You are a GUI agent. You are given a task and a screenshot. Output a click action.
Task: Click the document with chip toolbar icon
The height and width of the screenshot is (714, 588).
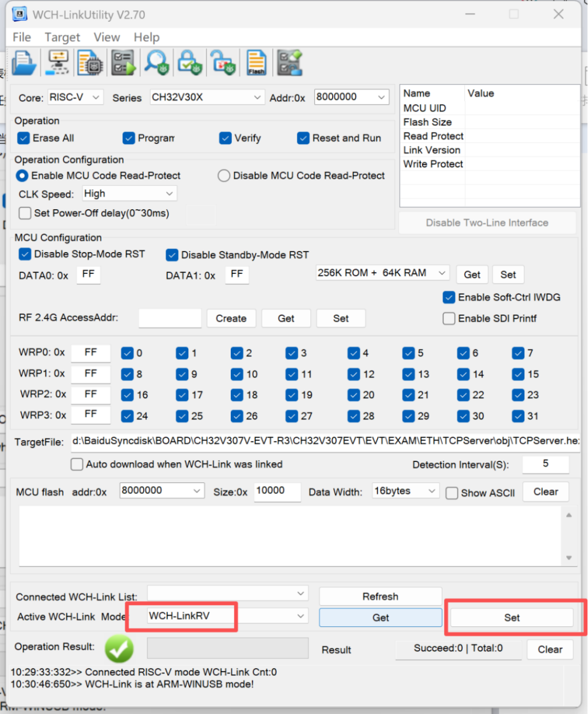coord(90,63)
